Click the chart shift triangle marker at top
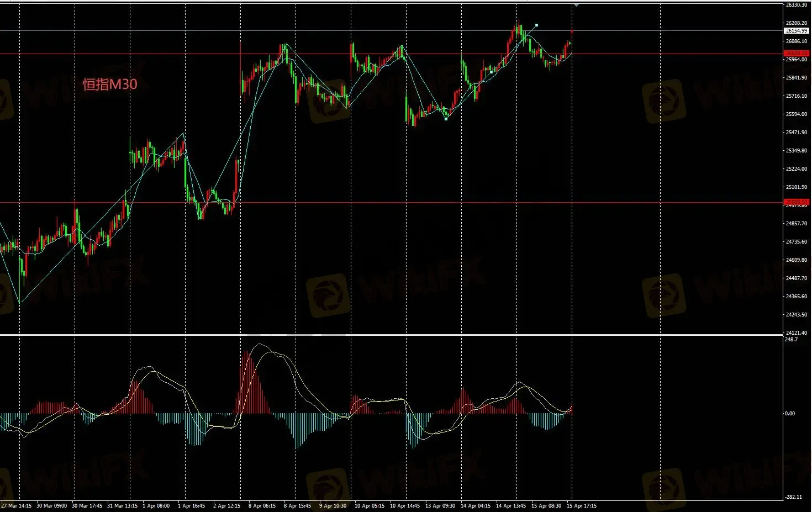 click(x=576, y=5)
